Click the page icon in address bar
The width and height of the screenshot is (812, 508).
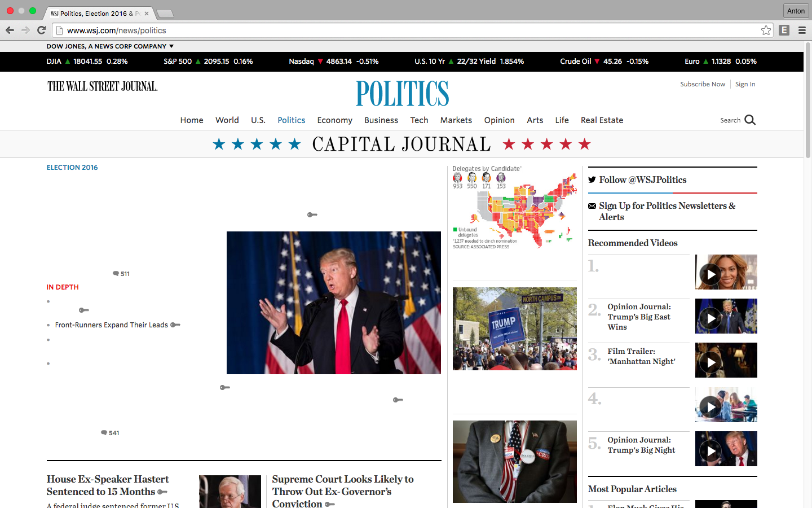(59, 30)
